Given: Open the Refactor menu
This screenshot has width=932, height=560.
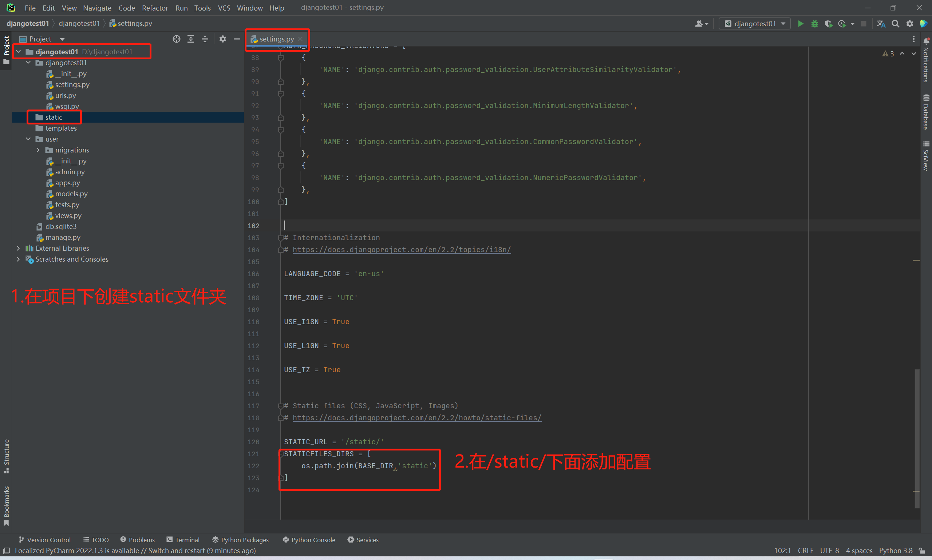Looking at the screenshot, I should (x=155, y=8).
